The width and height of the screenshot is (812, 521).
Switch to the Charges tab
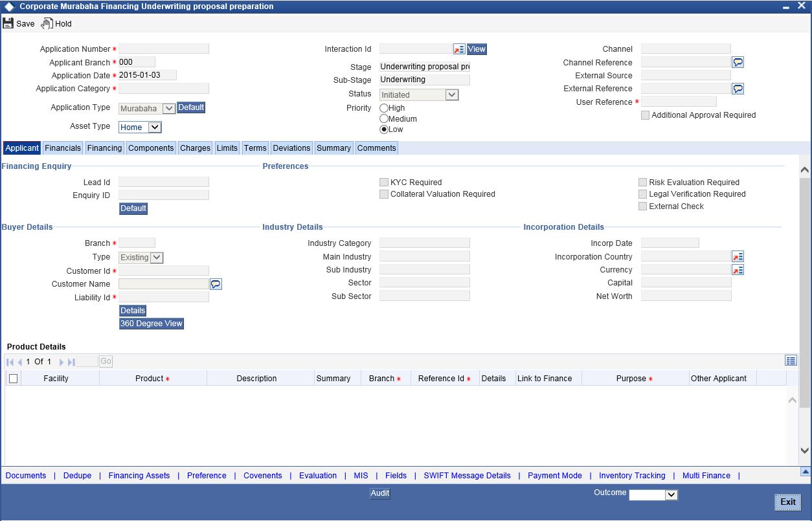(195, 148)
